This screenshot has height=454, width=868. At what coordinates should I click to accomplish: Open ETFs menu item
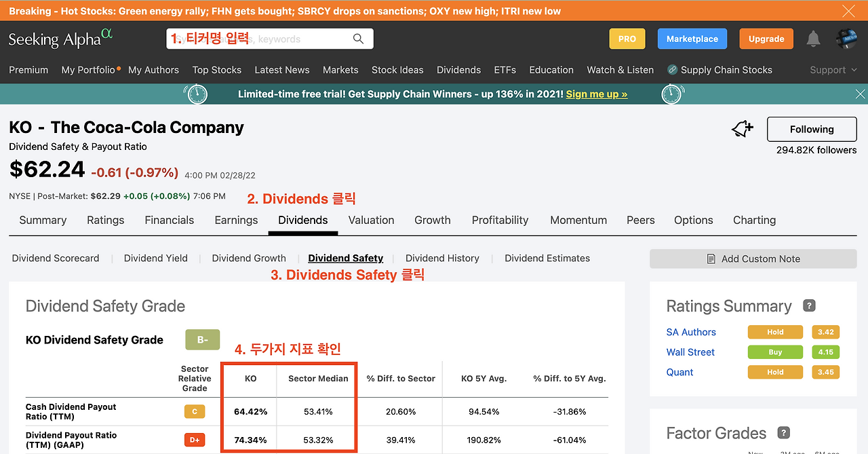(505, 70)
